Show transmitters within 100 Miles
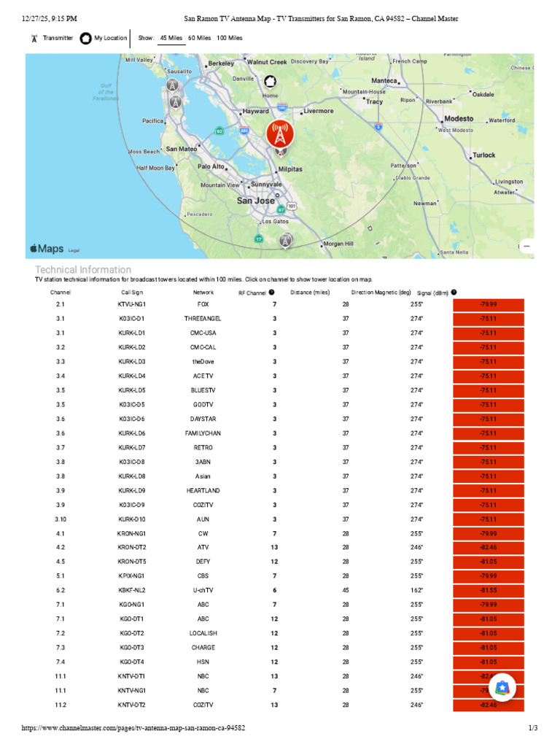This screenshot has width=560, height=747. click(x=230, y=38)
